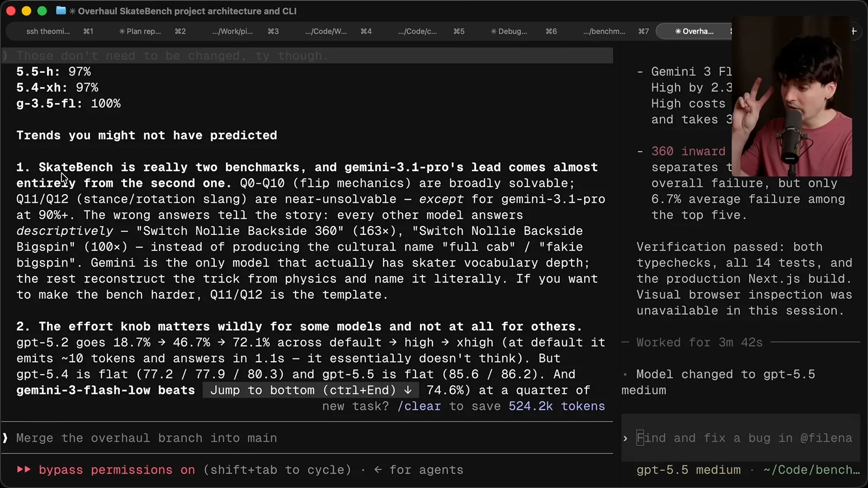Click the 'gpt-5.5 medium' status bar label
Screen dimensions: 868x488
coord(688,470)
